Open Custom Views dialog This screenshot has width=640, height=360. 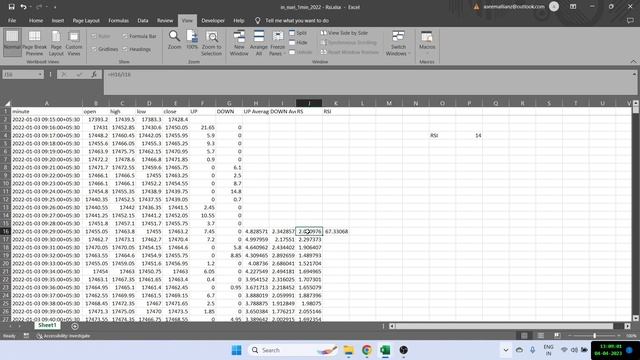(x=74, y=43)
